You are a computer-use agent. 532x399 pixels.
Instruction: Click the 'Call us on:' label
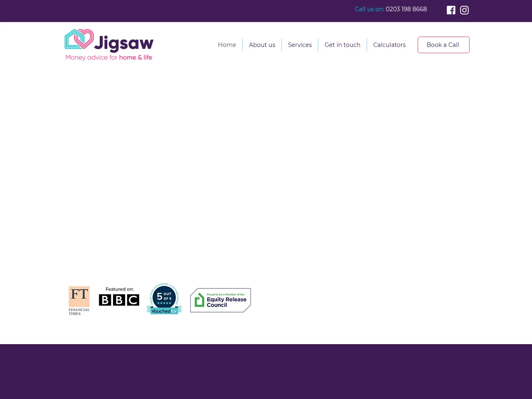click(x=369, y=9)
